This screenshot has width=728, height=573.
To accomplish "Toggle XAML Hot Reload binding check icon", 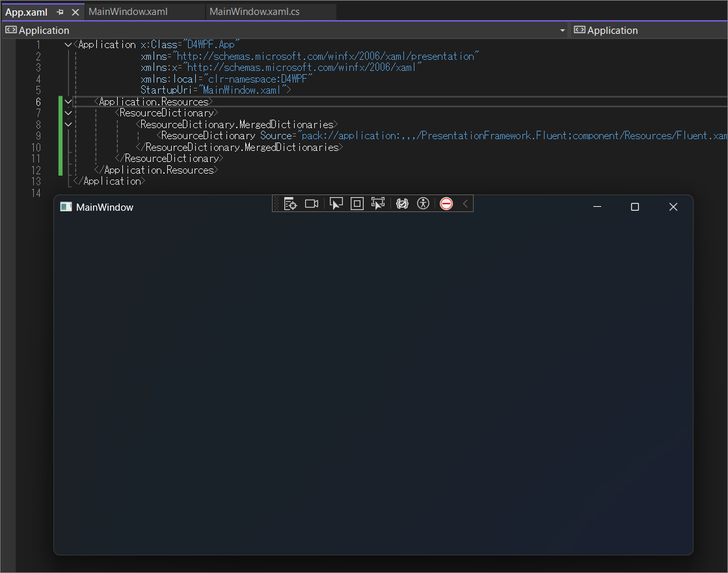I will tap(402, 204).
